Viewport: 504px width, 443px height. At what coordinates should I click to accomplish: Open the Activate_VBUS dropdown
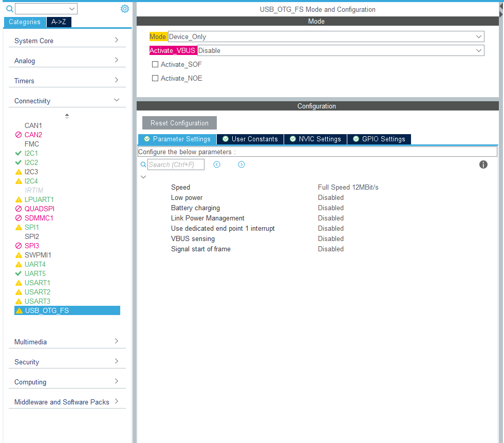pos(341,50)
